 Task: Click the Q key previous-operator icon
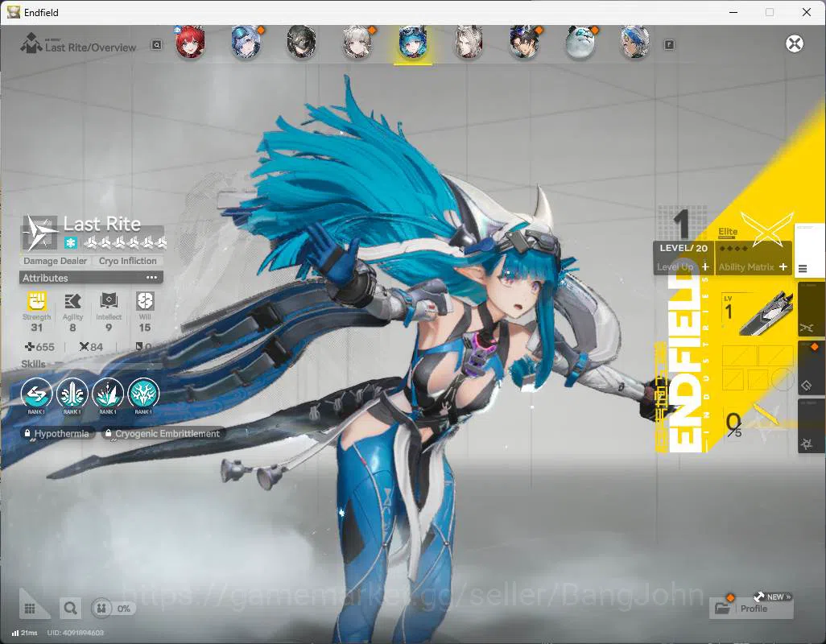pos(156,45)
